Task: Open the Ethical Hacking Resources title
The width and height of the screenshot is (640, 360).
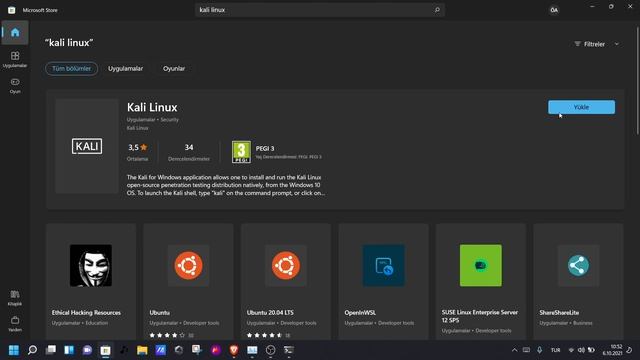Action: click(86, 313)
